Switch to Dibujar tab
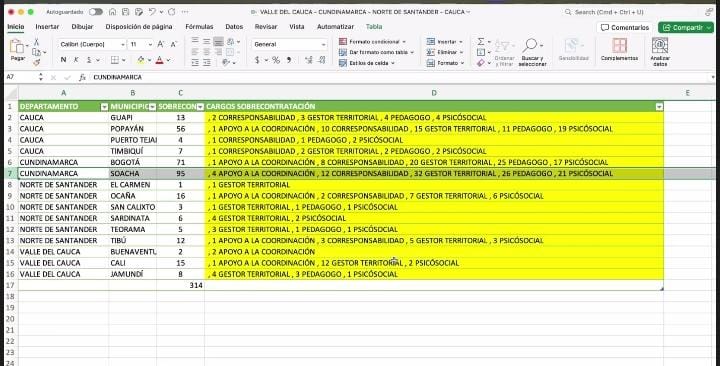 click(x=82, y=27)
